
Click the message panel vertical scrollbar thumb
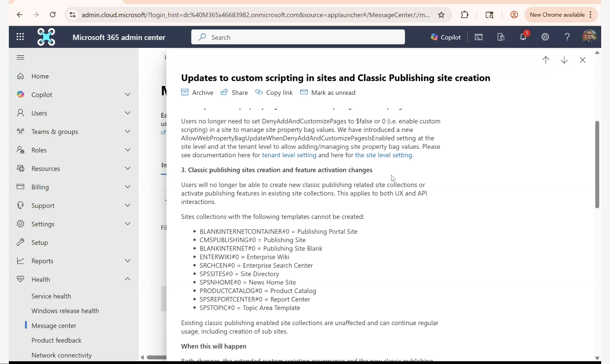597,165
